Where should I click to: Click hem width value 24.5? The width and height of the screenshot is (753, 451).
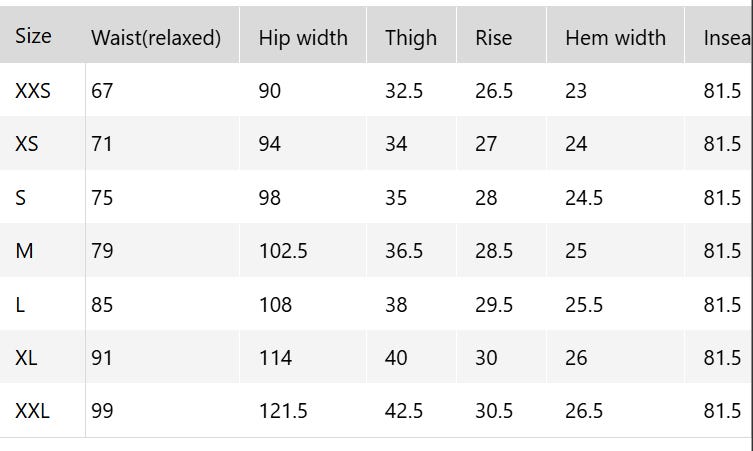point(584,198)
